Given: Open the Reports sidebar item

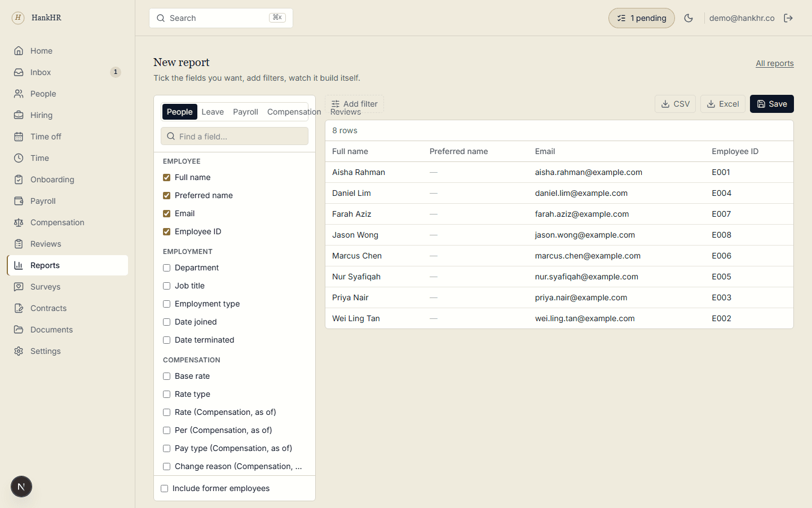Looking at the screenshot, I should pyautogui.click(x=68, y=265).
